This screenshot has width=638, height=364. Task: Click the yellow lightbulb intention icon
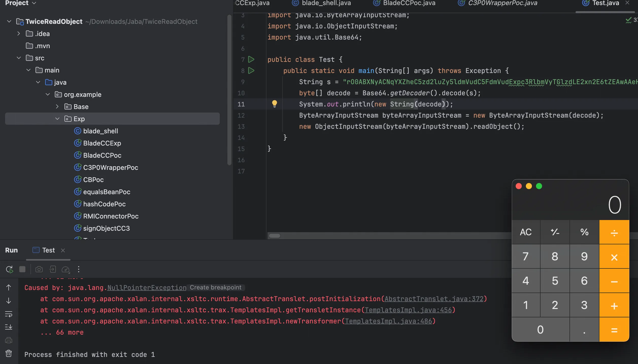pyautogui.click(x=274, y=104)
